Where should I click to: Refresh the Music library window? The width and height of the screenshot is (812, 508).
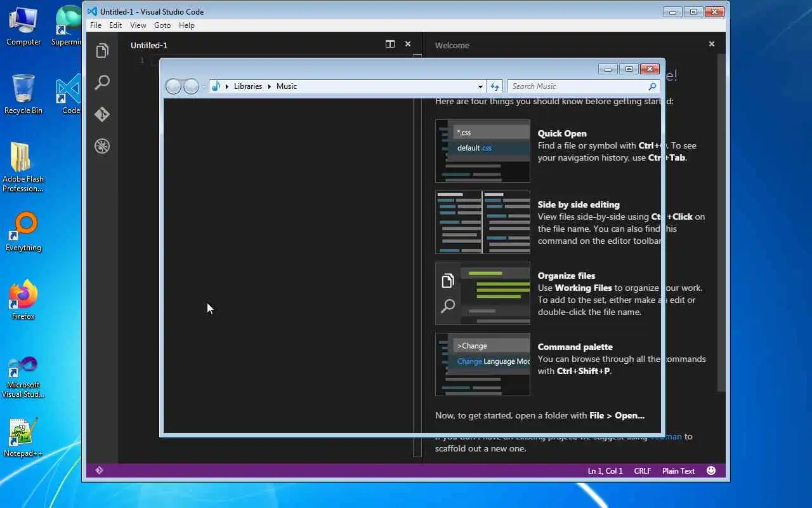[495, 86]
